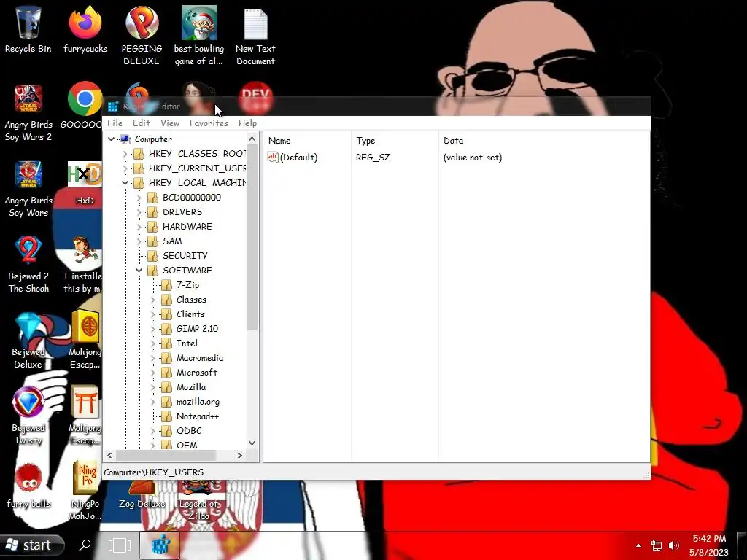The image size is (747, 560).
Task: Launch the NingPo MahJong desktop icon
Action: click(x=85, y=491)
